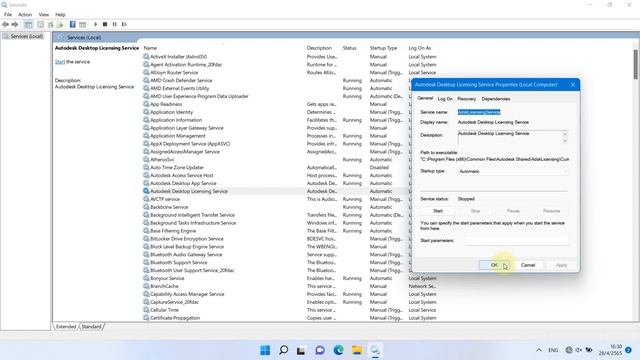
Task: Open the Action menu
Action: (x=25, y=14)
